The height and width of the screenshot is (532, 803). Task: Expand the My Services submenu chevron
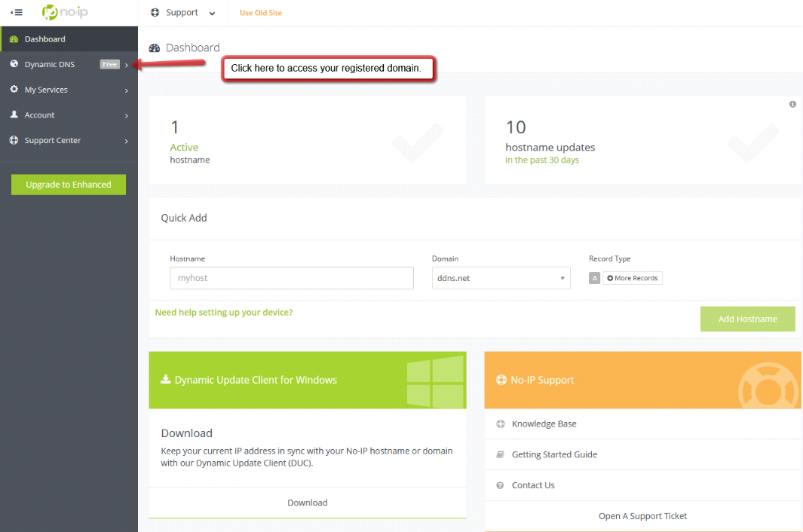[x=126, y=90]
